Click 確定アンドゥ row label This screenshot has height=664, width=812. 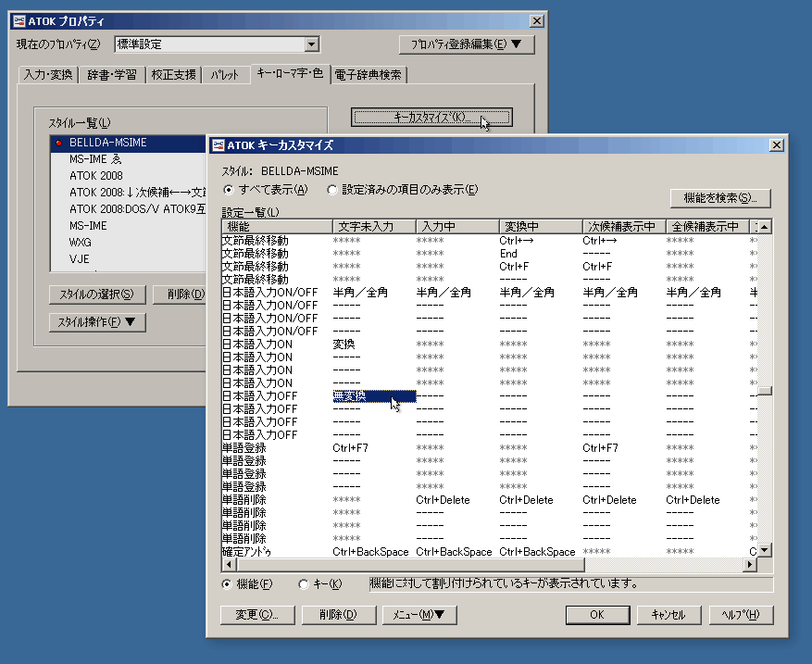click(x=247, y=552)
